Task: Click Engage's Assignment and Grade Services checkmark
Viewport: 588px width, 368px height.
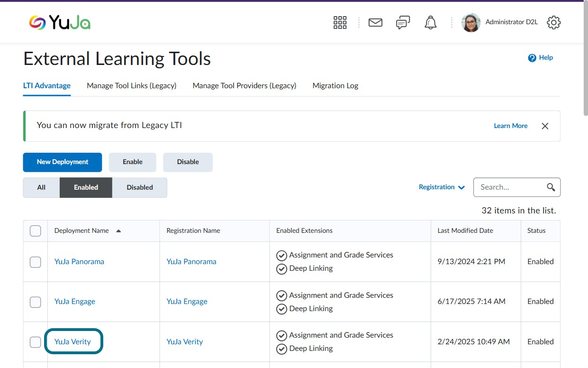Action: [281, 296]
